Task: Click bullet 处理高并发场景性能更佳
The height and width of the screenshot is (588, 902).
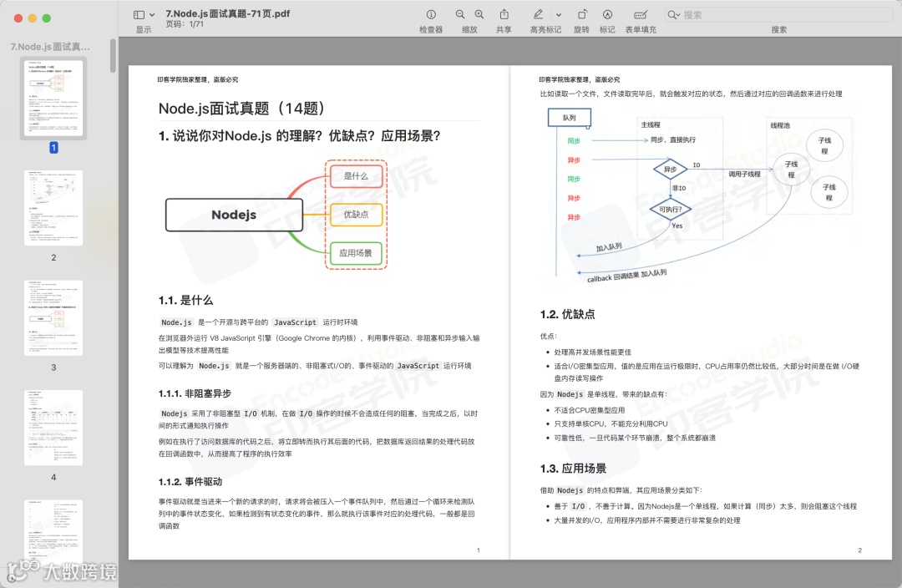Action: click(x=592, y=352)
